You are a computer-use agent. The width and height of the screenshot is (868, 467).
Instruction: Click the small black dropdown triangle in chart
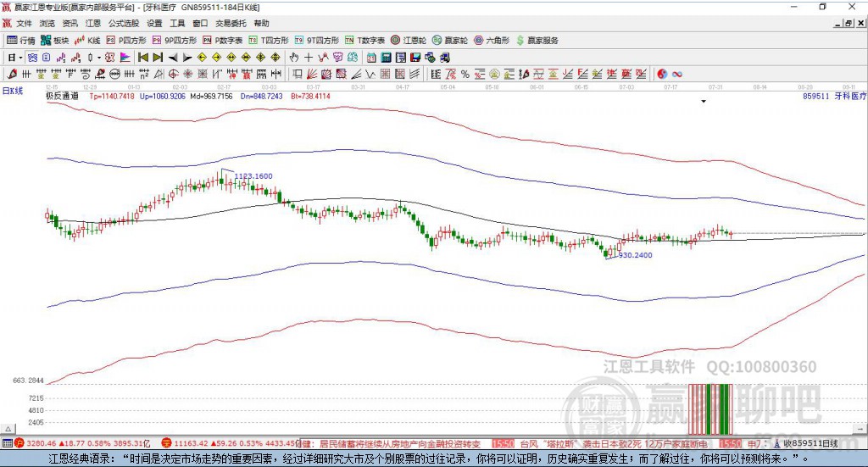click(704, 101)
